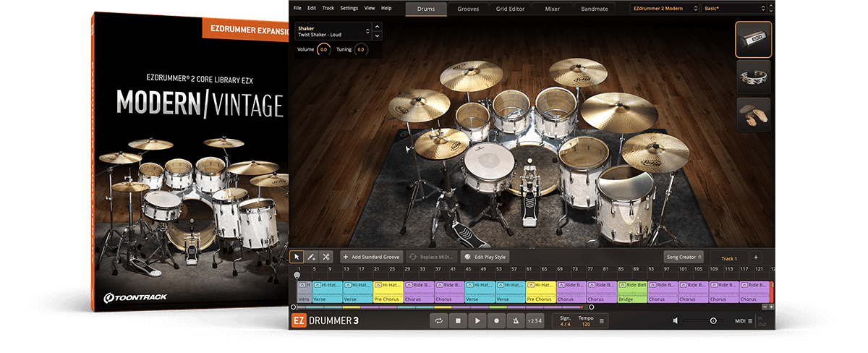Click the Edit Play Style button
This screenshot has width=868, height=353.
[x=485, y=257]
